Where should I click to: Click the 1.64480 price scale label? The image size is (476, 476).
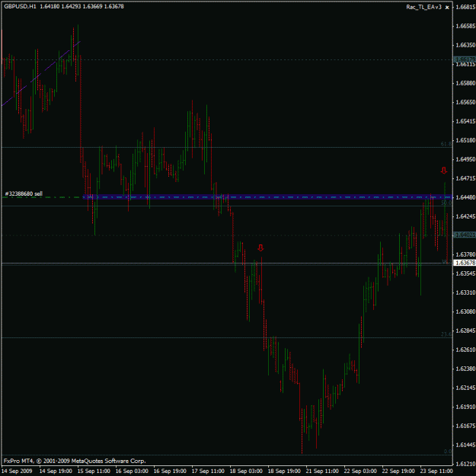pyautogui.click(x=465, y=197)
